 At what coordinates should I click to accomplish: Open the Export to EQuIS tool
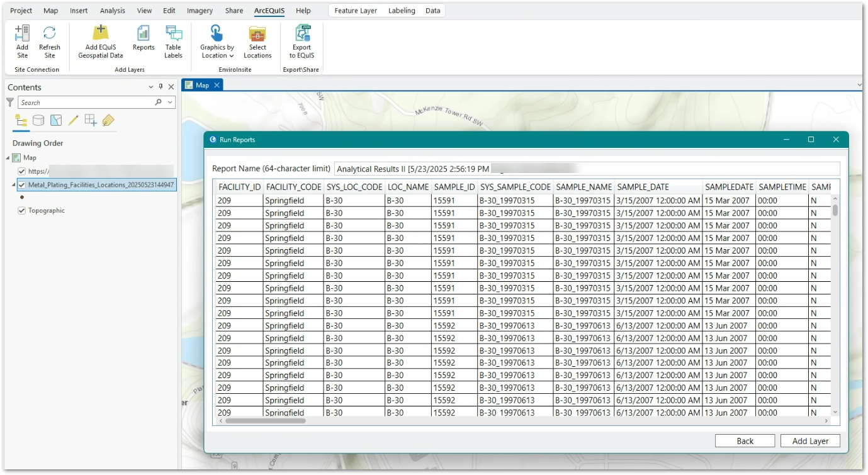tap(302, 42)
